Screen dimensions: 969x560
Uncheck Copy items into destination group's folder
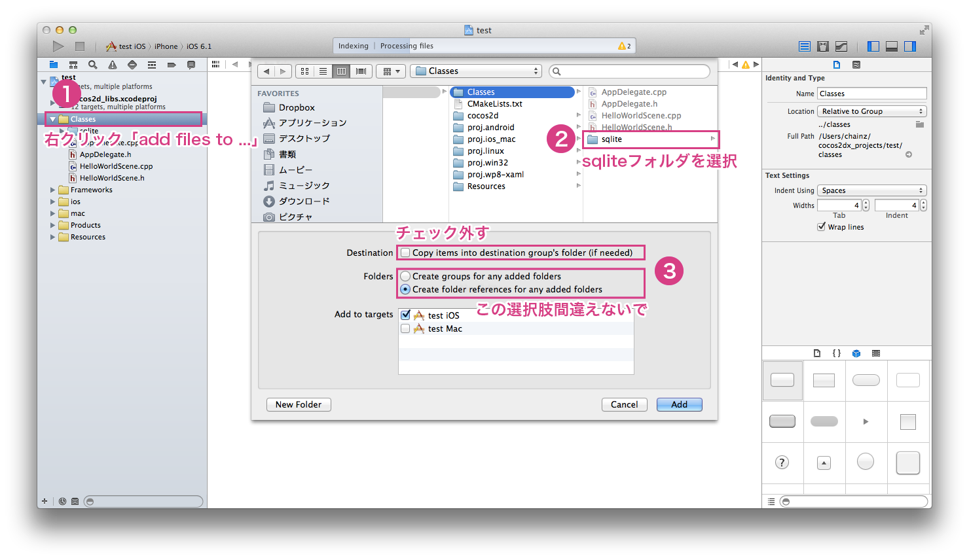click(405, 253)
